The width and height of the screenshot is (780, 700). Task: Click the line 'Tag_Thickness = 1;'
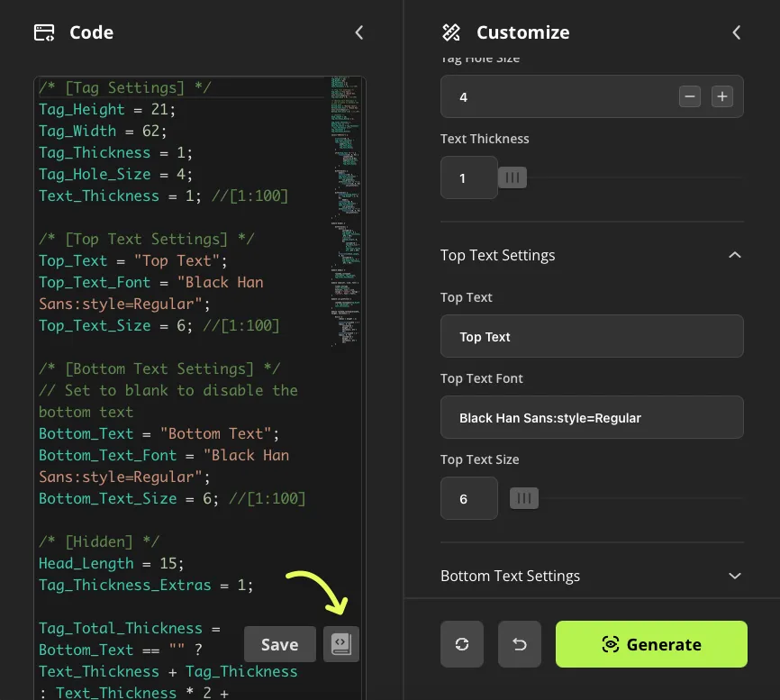click(115, 153)
